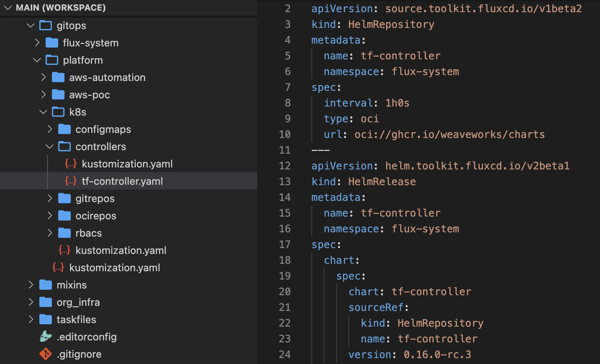
Task: Expand the flux-system folder
Action: pyautogui.click(x=37, y=42)
